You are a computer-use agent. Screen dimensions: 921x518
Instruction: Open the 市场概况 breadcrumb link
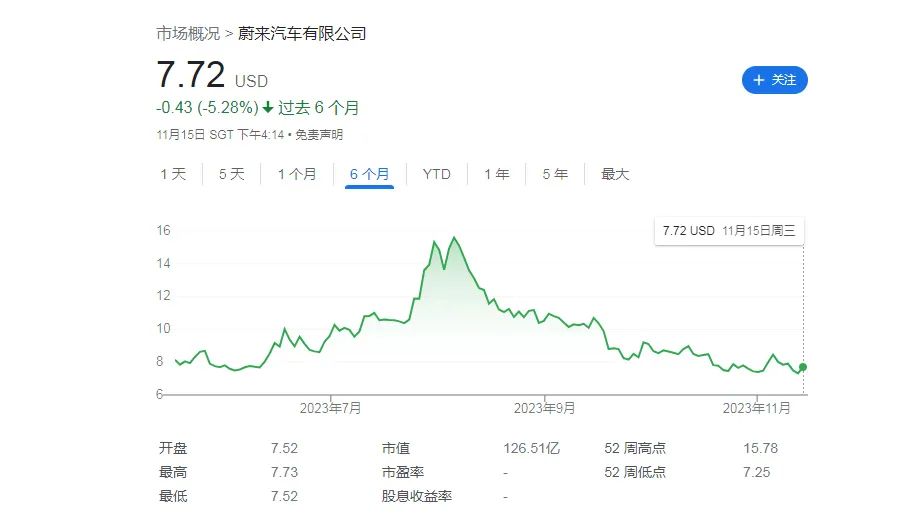(188, 34)
